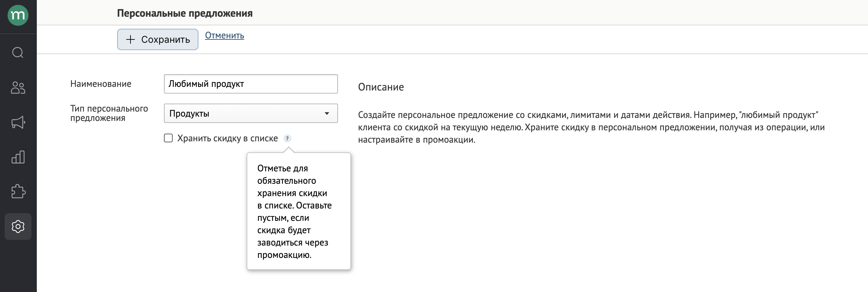This screenshot has width=868, height=292.
Task: Click the "Тип персонального предложения" label
Action: (x=109, y=113)
